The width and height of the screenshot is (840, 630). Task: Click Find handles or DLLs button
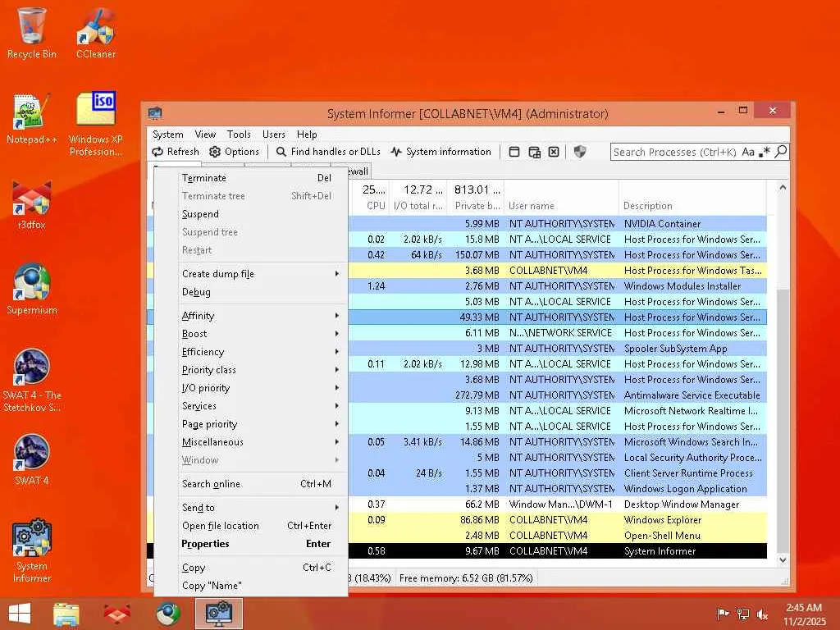pyautogui.click(x=328, y=152)
